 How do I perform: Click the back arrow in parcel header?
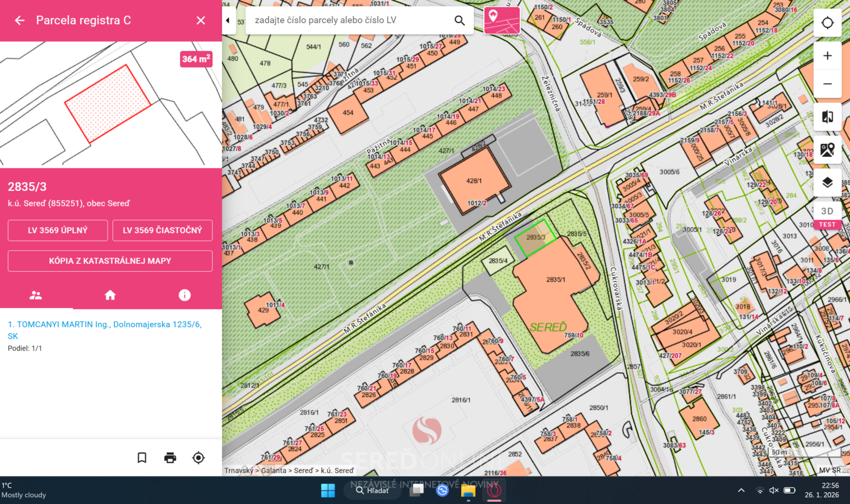20,20
